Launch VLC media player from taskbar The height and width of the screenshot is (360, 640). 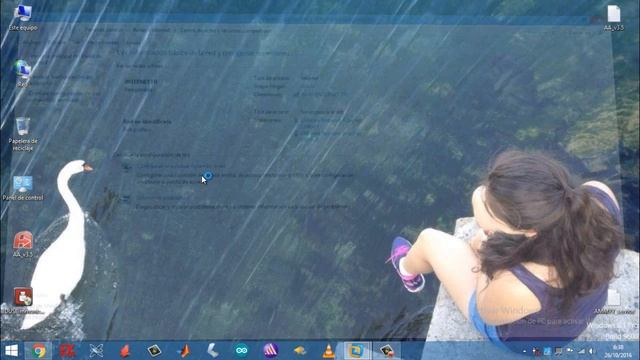click(328, 351)
